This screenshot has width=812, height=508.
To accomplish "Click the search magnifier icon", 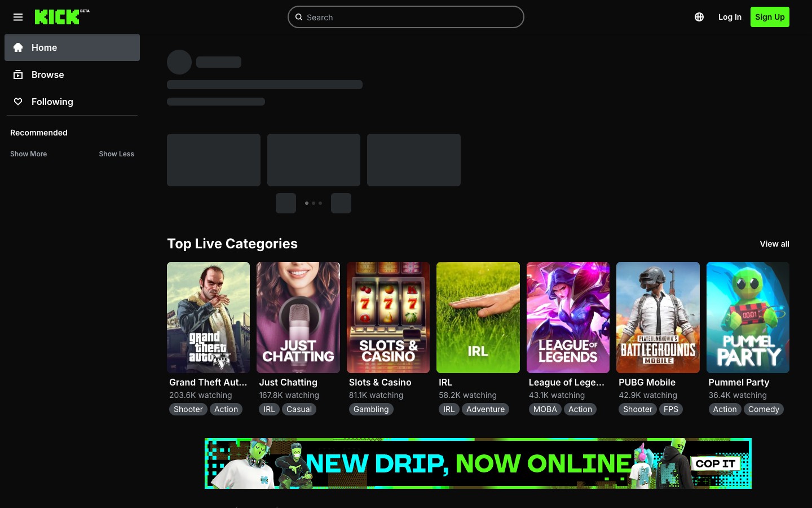I will tap(299, 17).
